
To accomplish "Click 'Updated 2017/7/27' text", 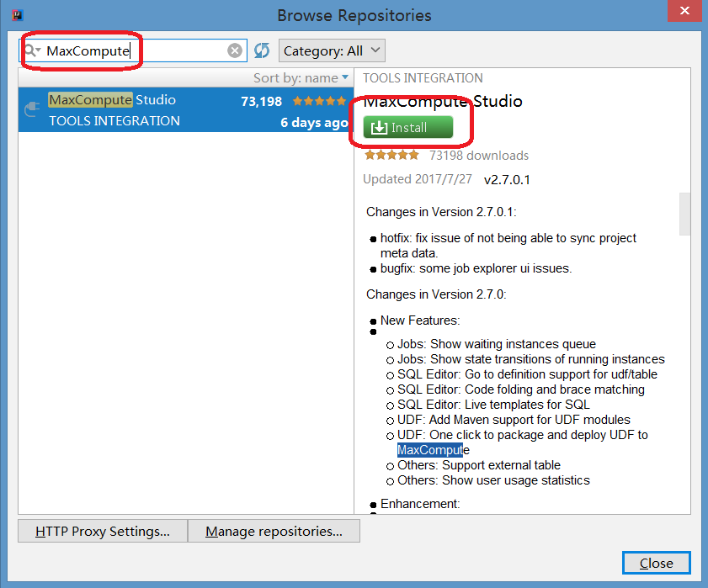I will point(418,179).
